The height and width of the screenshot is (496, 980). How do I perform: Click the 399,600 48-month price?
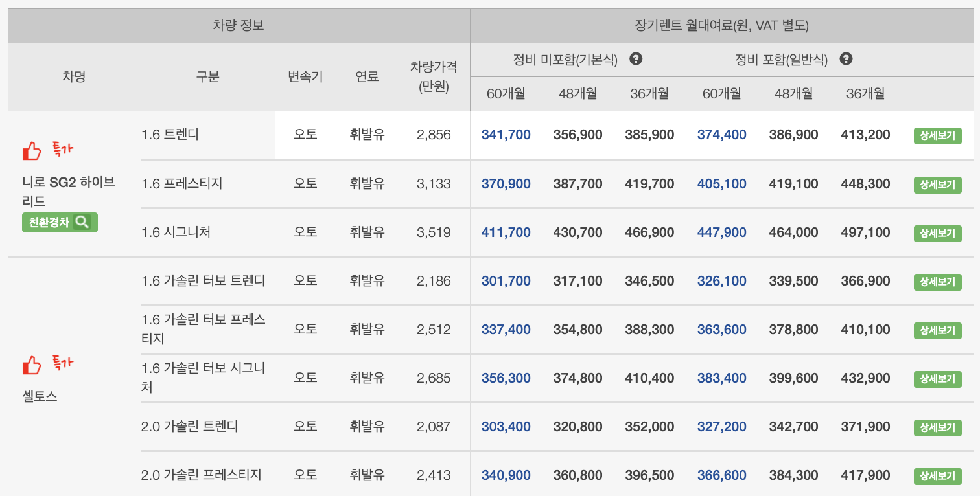(x=793, y=378)
